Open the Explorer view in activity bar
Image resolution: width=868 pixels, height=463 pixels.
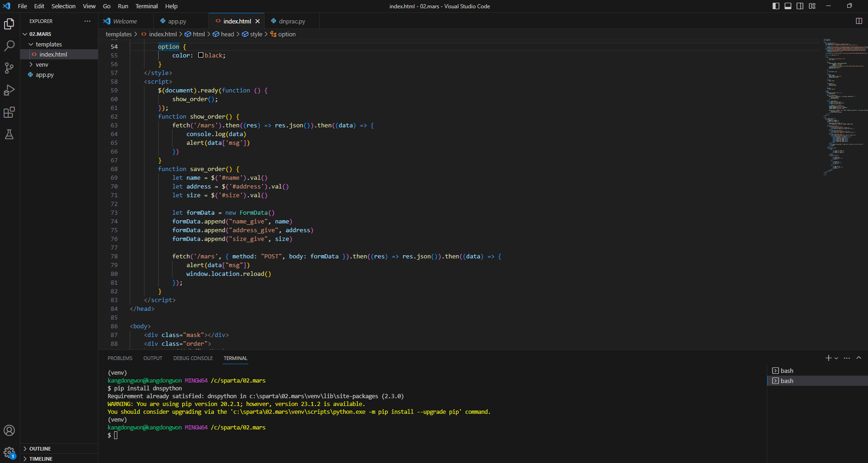pos(9,24)
